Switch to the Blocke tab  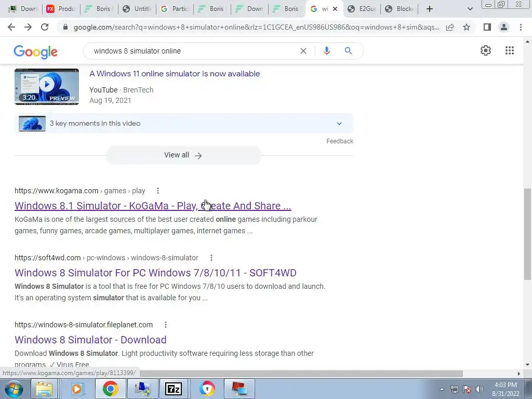(x=400, y=9)
